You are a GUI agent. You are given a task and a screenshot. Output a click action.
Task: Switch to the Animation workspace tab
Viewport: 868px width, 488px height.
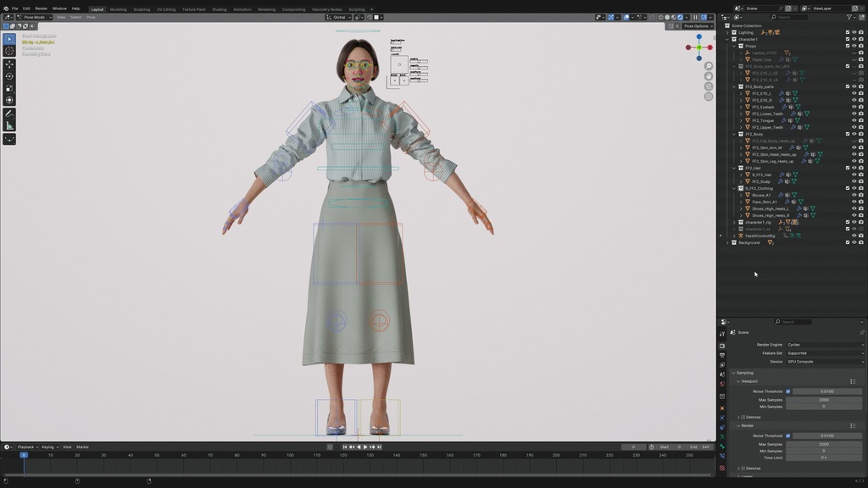click(x=242, y=8)
